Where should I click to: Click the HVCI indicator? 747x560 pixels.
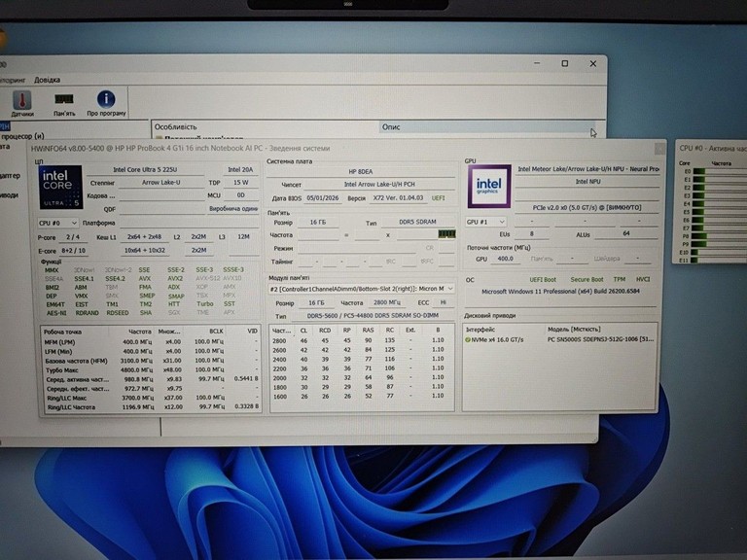coord(643,280)
